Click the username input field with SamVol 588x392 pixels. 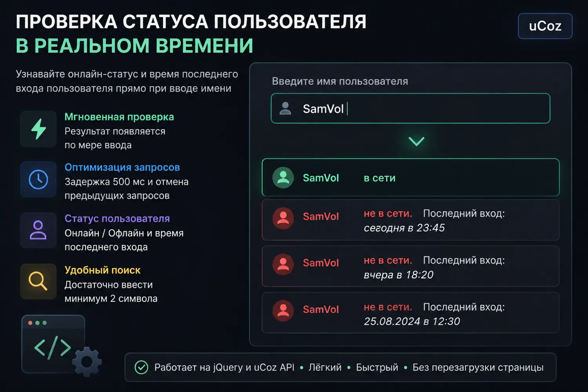[410, 108]
